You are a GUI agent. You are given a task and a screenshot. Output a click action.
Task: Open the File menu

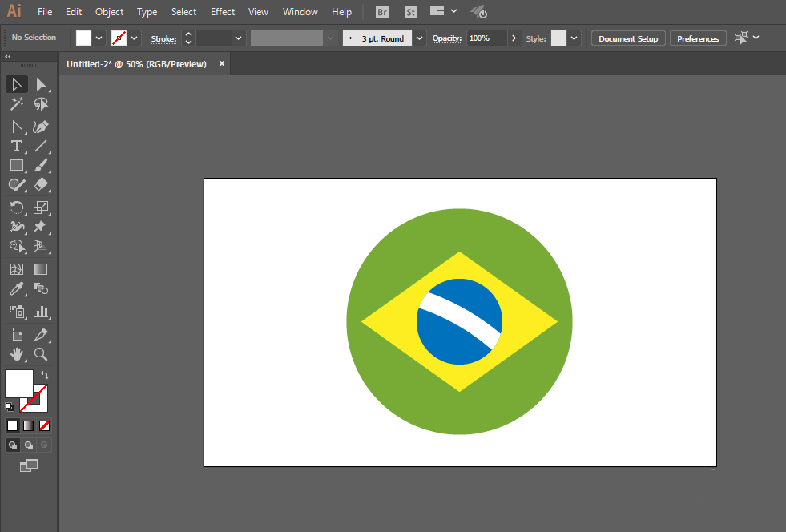[45, 12]
